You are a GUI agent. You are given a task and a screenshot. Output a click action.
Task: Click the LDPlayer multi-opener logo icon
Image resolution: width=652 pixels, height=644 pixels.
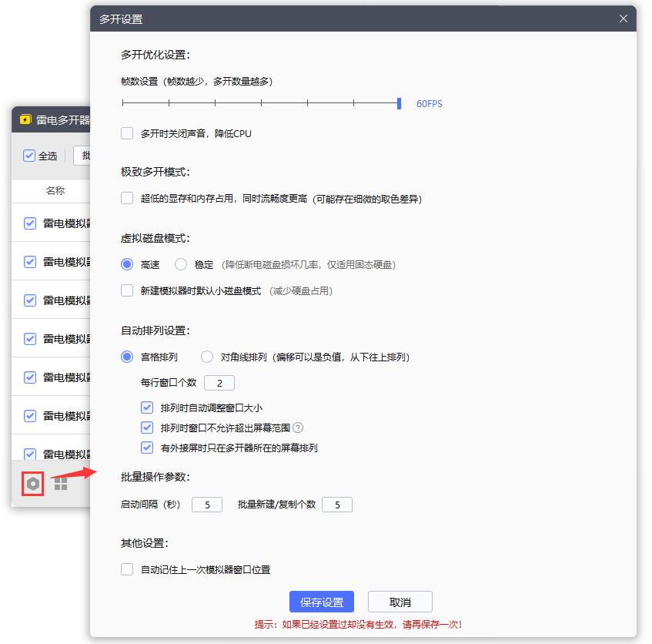[x=25, y=120]
